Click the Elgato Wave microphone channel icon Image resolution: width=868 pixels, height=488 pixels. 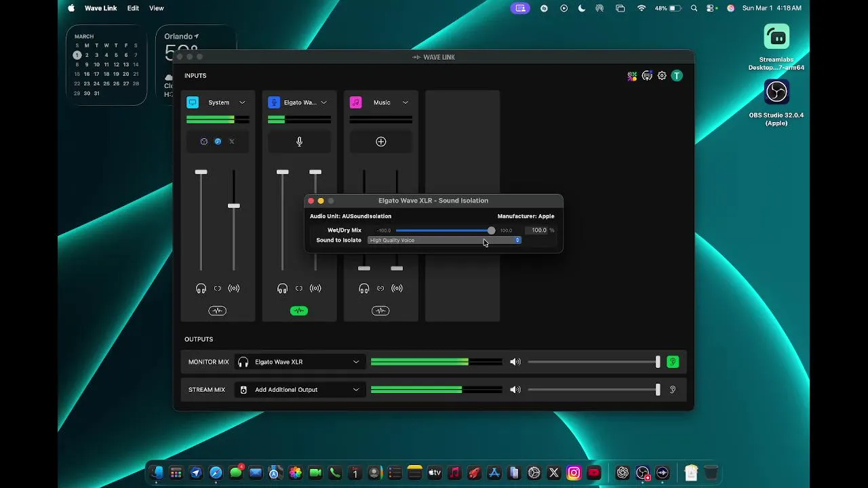coord(274,102)
